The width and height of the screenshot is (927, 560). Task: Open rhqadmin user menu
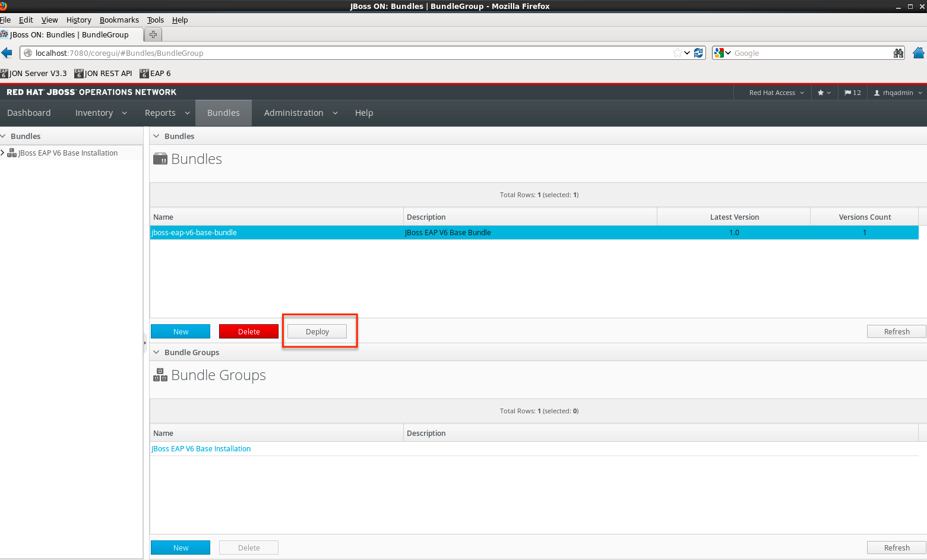coord(898,93)
